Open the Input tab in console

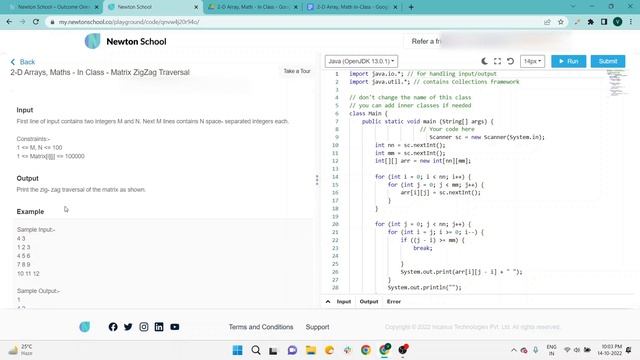344,302
